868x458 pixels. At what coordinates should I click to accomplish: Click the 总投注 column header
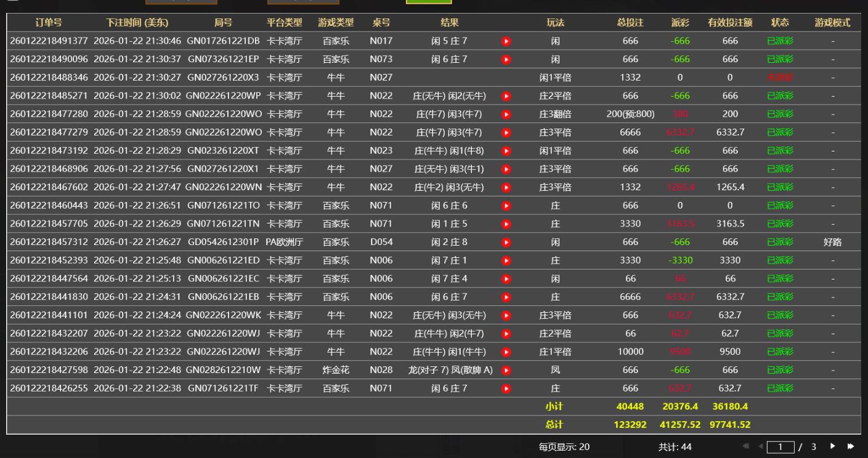point(630,23)
